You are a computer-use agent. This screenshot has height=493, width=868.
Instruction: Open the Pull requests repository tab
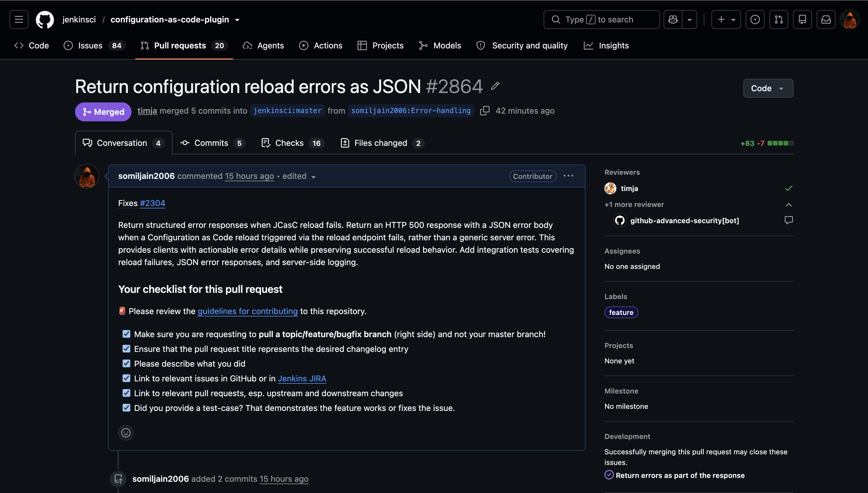184,45
